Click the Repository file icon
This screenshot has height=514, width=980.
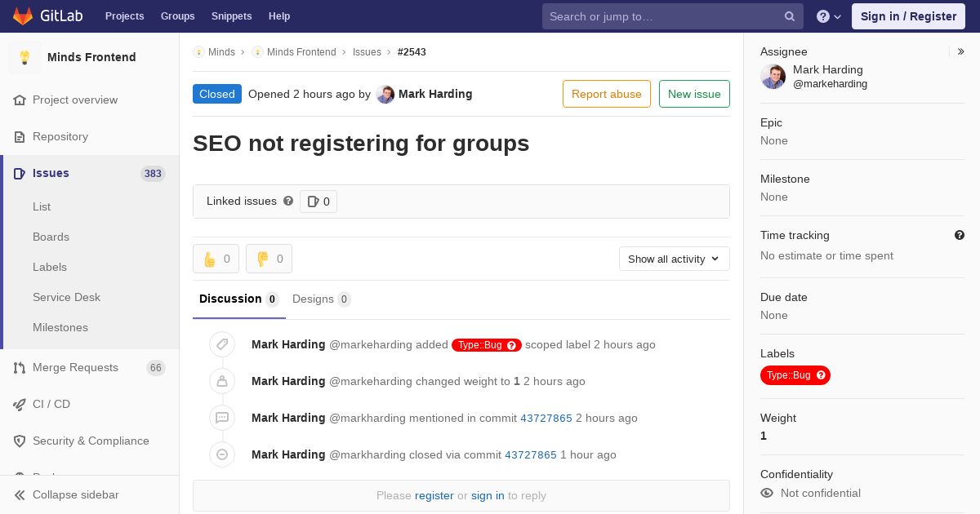[20, 136]
